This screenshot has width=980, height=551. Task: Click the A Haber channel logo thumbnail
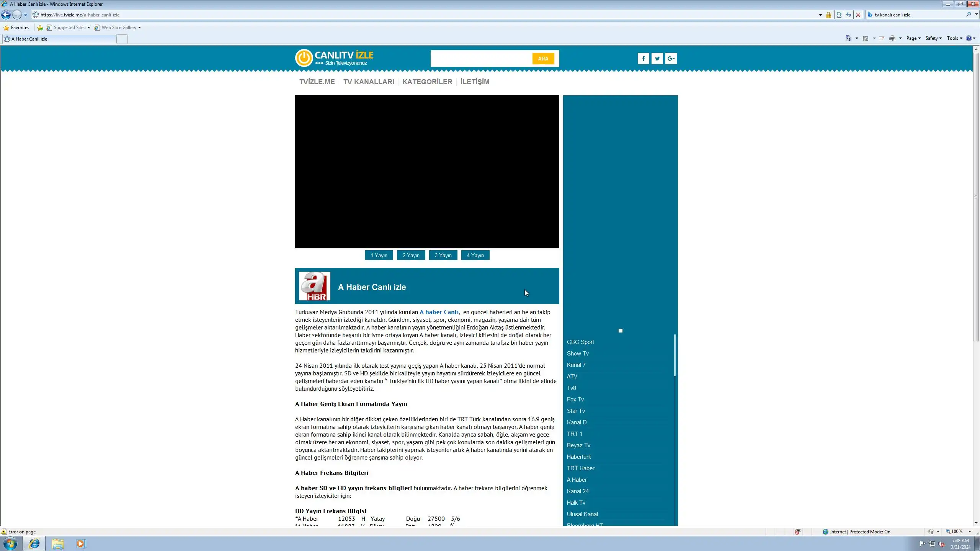[314, 286]
